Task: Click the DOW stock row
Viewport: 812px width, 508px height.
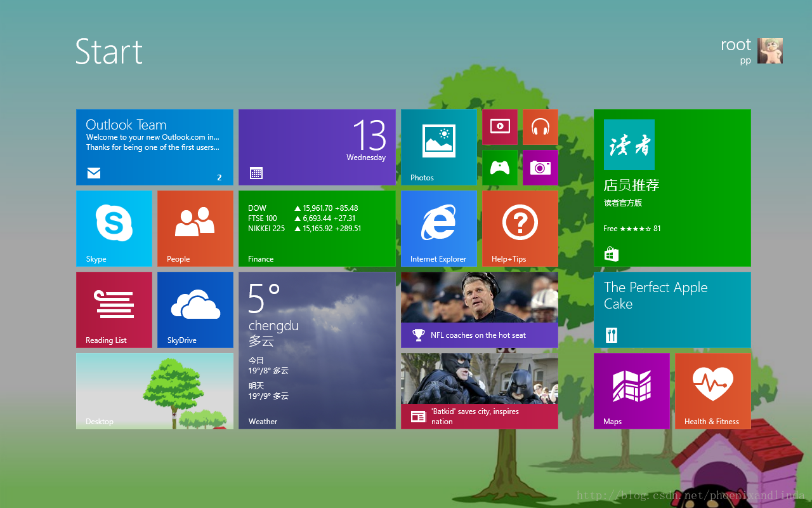Action: coord(303,208)
